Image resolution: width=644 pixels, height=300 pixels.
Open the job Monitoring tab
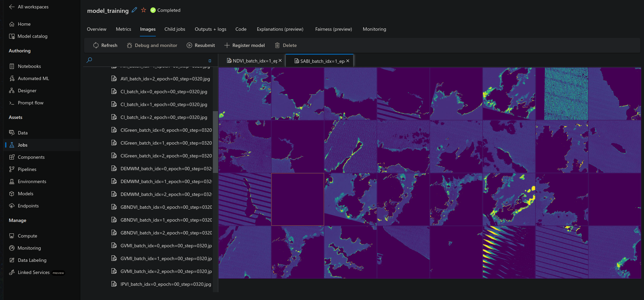pyautogui.click(x=374, y=29)
